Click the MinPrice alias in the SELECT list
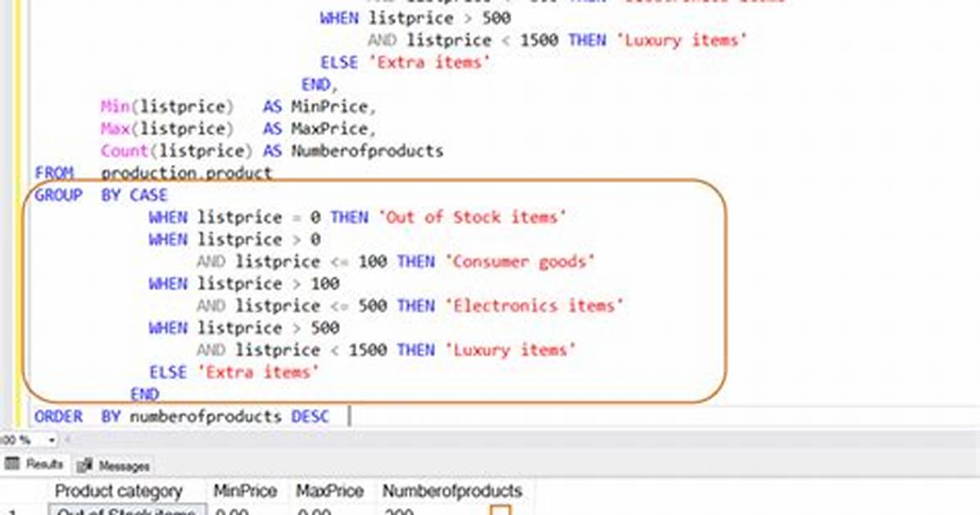980x515 pixels. tap(329, 107)
